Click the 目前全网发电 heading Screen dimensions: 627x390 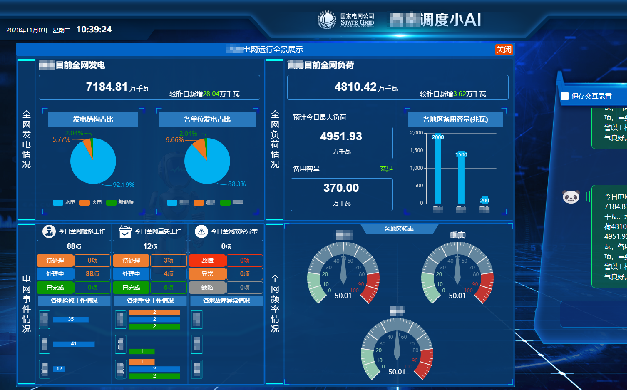pos(80,65)
